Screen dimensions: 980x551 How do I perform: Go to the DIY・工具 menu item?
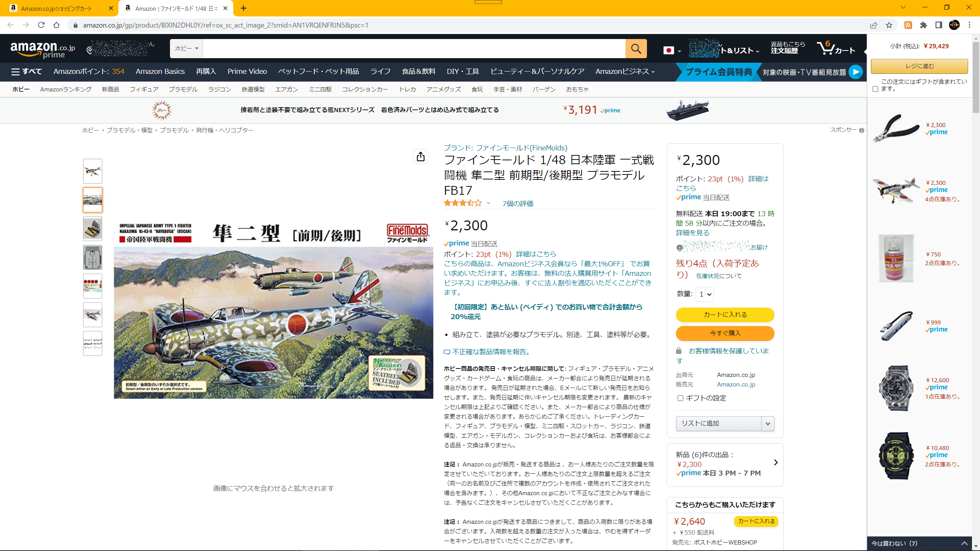463,72
